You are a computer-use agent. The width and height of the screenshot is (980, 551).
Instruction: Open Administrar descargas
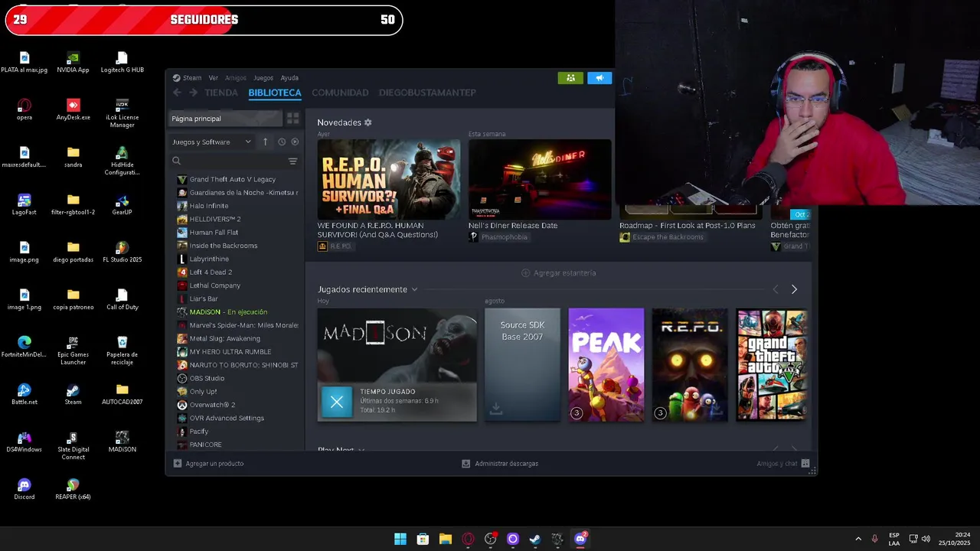pos(500,464)
